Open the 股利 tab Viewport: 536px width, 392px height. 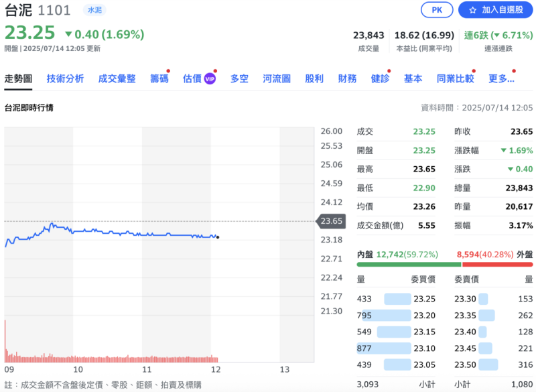pos(314,78)
